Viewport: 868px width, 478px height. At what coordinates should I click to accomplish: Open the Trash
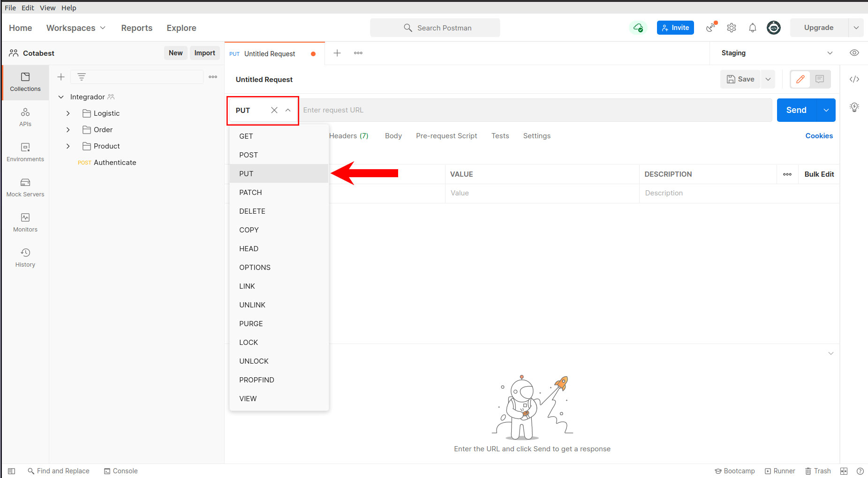tap(818, 471)
